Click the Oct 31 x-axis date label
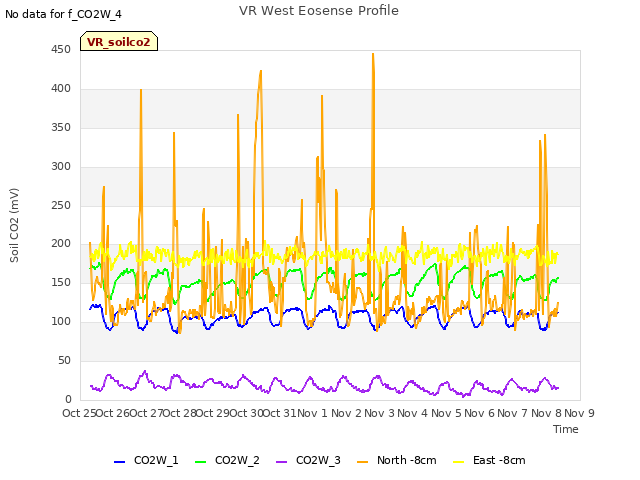Viewport: 640px width, 480px height. click(x=280, y=413)
